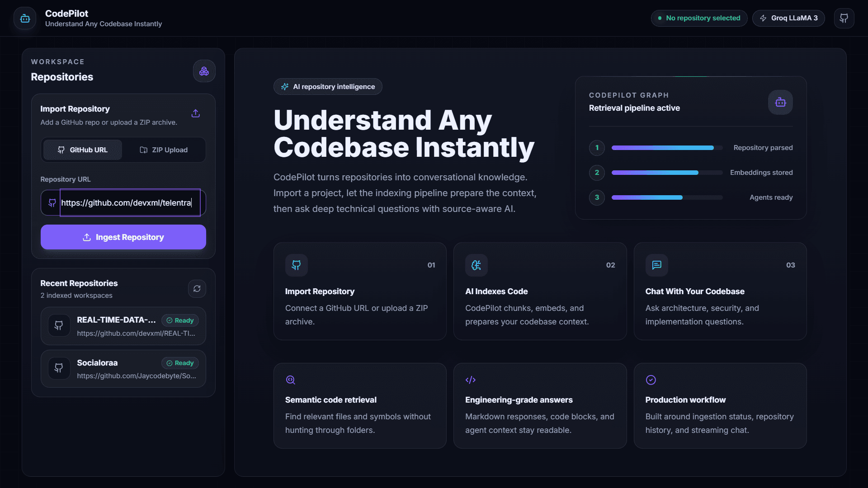The width and height of the screenshot is (868, 488).
Task: Open the REAL-TIME-DATA repository entry
Action: pos(123,326)
